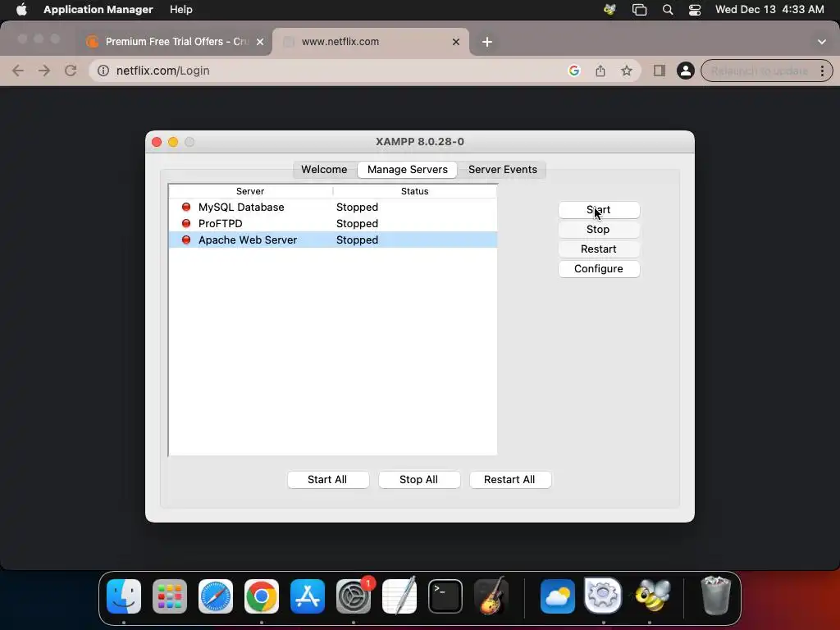Image resolution: width=840 pixels, height=630 pixels.
Task: Open the Chrome three-dot menu
Action: 822,71
